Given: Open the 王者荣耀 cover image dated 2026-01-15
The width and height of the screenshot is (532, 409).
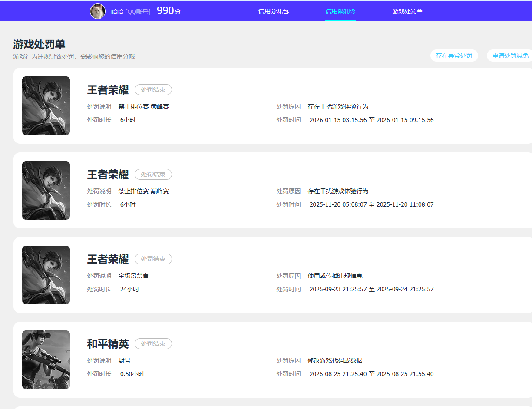Looking at the screenshot, I should tap(46, 106).
